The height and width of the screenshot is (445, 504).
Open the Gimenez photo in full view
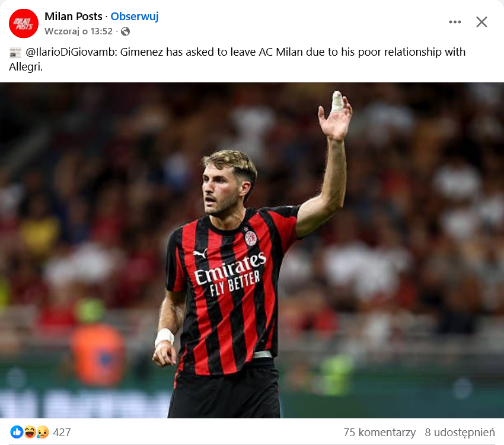coord(252,250)
